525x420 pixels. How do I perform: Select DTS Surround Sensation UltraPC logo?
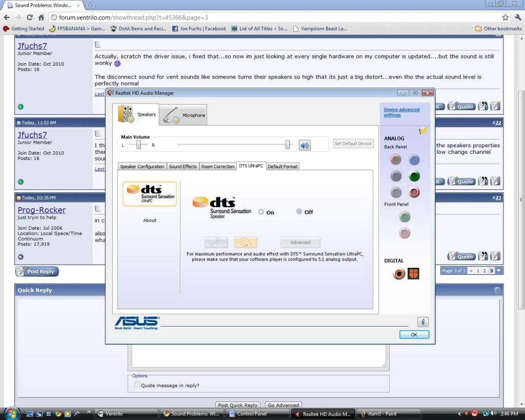[x=150, y=194]
